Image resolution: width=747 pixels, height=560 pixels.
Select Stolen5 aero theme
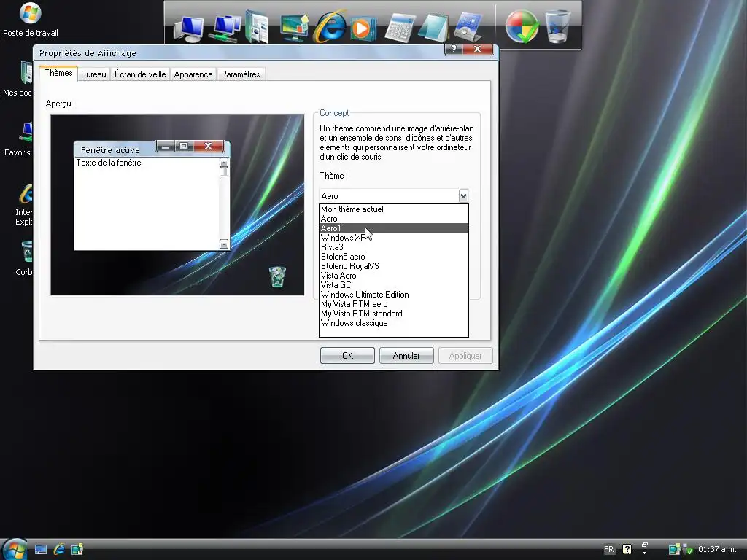point(393,257)
